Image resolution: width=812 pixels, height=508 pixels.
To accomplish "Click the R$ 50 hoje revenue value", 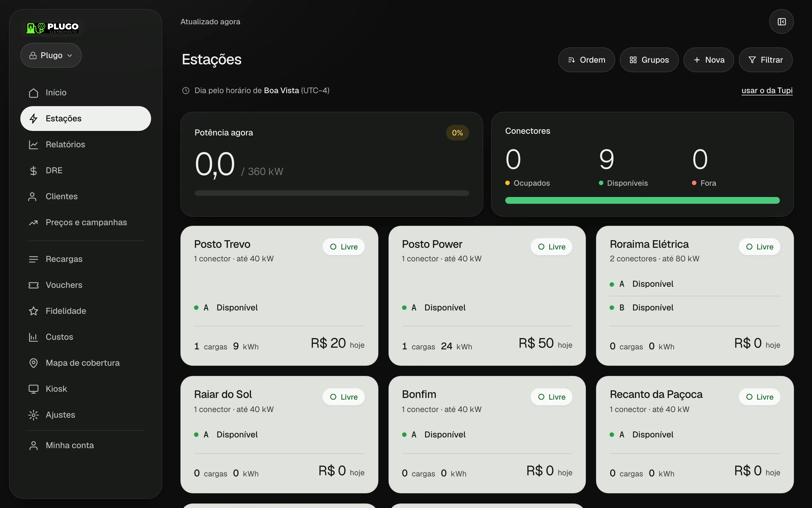I will 545,343.
